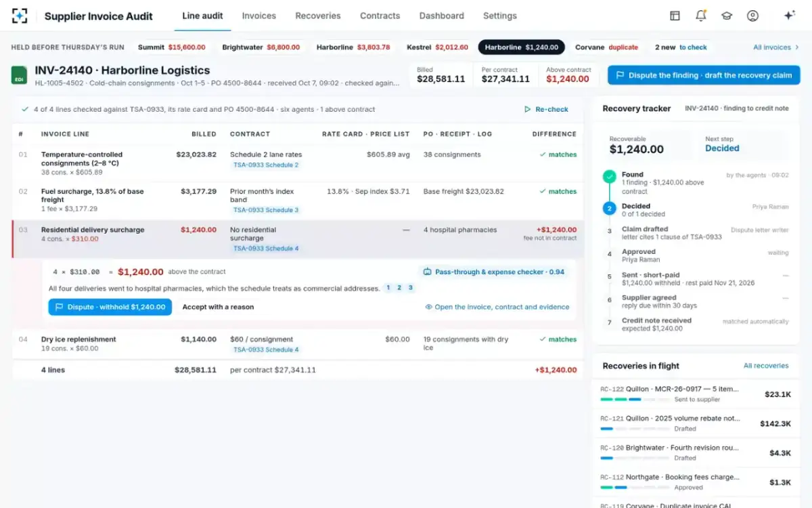This screenshot has height=508, width=812.
Task: Expand the Temperature-controlled consignments line
Action: pos(298,163)
